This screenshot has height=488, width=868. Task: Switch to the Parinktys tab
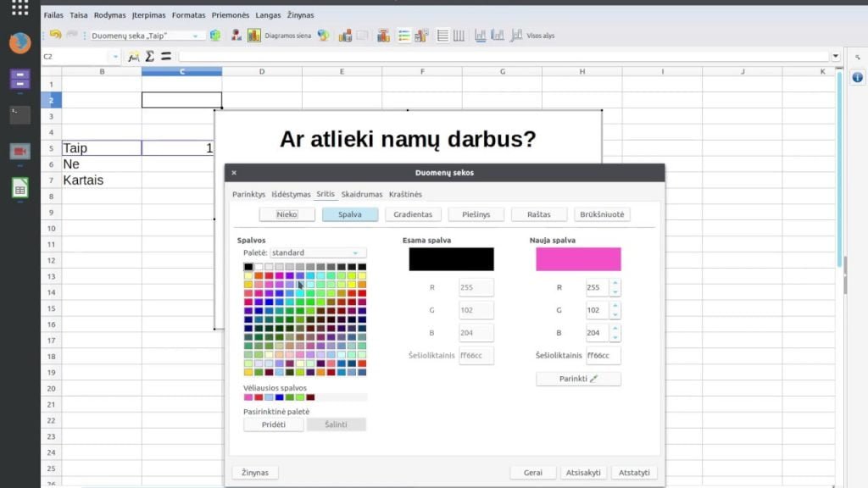point(248,194)
